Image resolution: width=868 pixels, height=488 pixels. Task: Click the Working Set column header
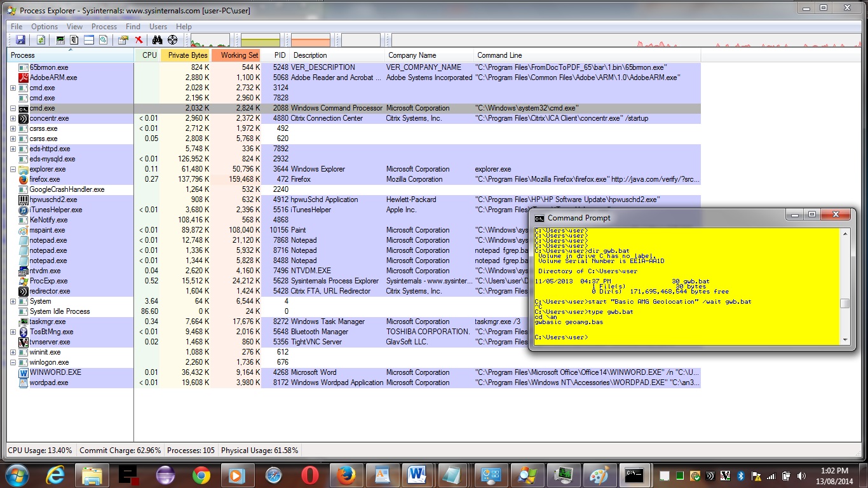pos(239,55)
